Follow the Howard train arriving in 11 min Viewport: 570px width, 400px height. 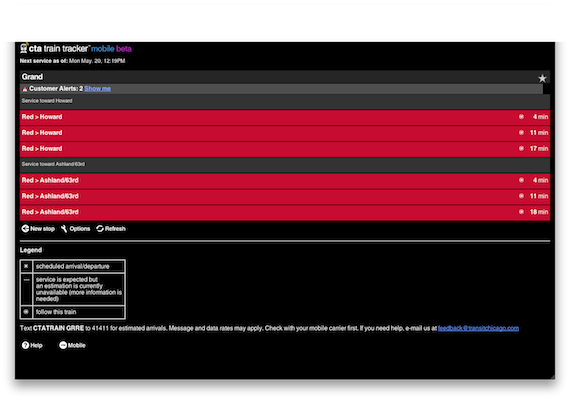pos(521,133)
